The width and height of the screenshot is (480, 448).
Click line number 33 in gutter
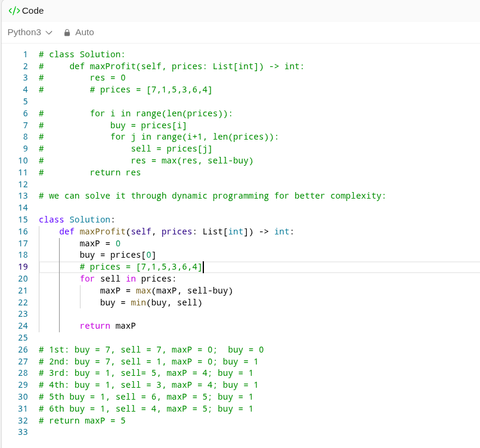(x=23, y=432)
